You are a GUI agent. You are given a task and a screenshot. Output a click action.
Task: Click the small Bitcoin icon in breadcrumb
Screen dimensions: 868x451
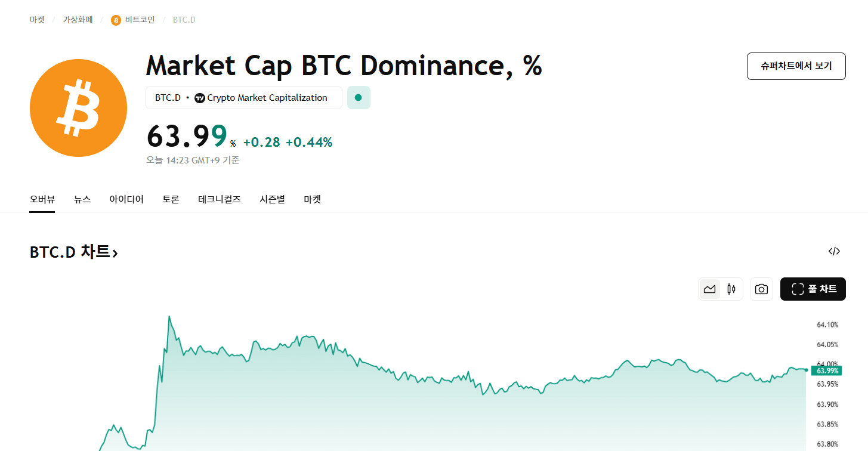116,20
